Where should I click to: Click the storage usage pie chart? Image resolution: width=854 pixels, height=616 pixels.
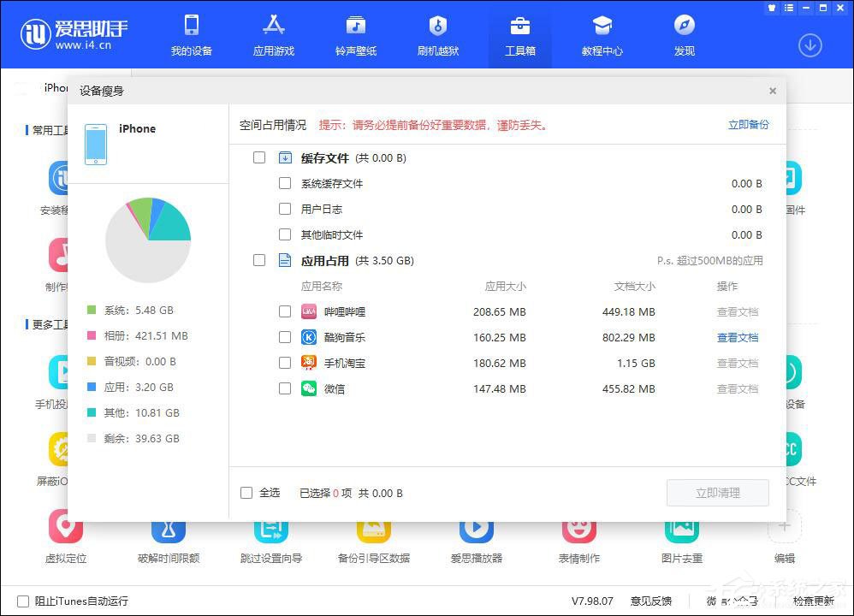pyautogui.click(x=148, y=240)
